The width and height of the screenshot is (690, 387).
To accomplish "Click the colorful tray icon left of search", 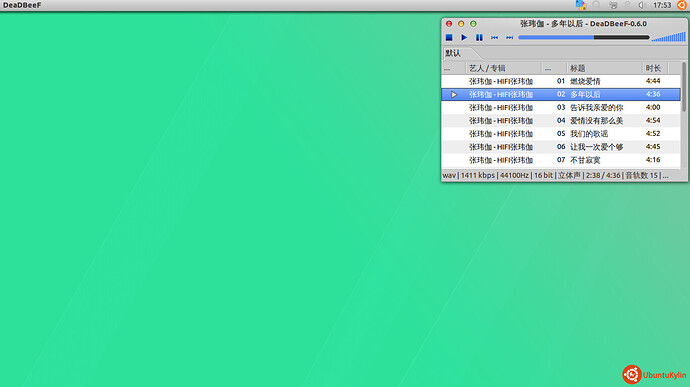I will 581,5.
